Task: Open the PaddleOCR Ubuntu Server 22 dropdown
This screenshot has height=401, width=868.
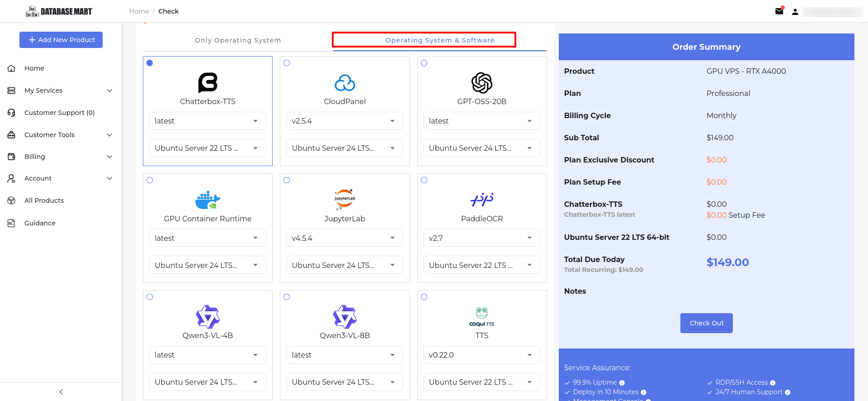Action: click(x=482, y=265)
